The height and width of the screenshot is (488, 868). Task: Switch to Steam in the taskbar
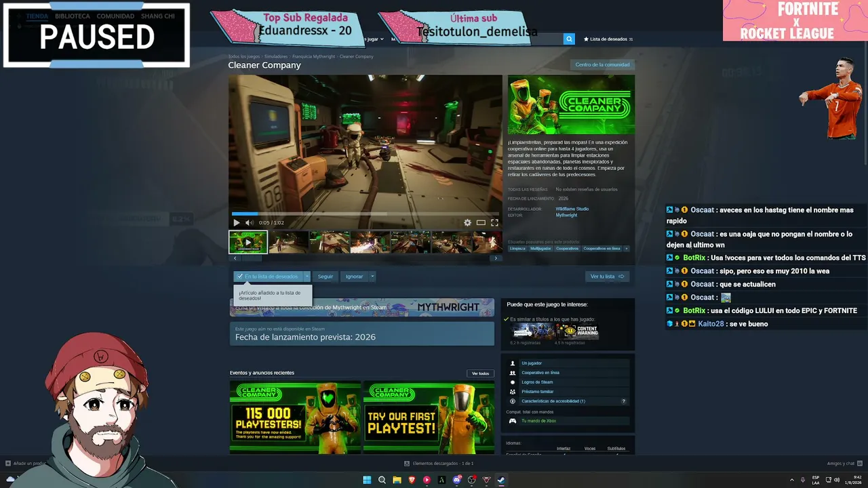[x=501, y=480]
